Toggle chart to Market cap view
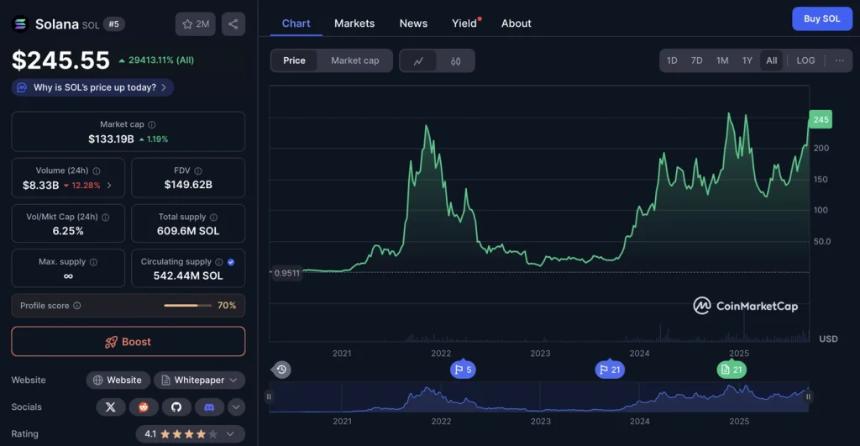Image resolution: width=860 pixels, height=446 pixels. coord(355,61)
